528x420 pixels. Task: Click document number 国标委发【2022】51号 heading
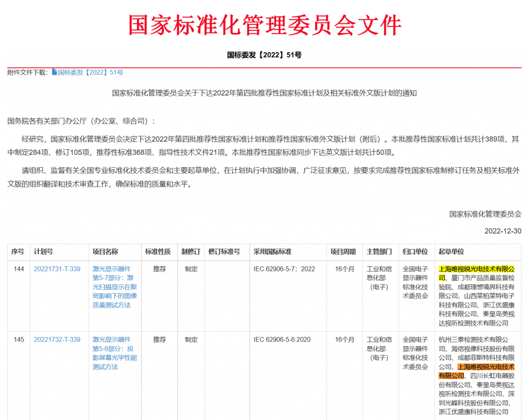tap(265, 55)
